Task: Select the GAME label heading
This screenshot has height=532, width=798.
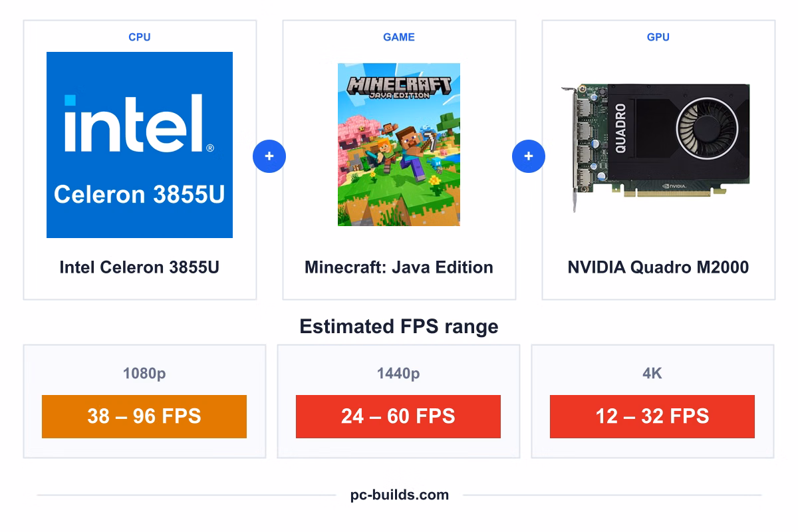Action: tap(399, 37)
